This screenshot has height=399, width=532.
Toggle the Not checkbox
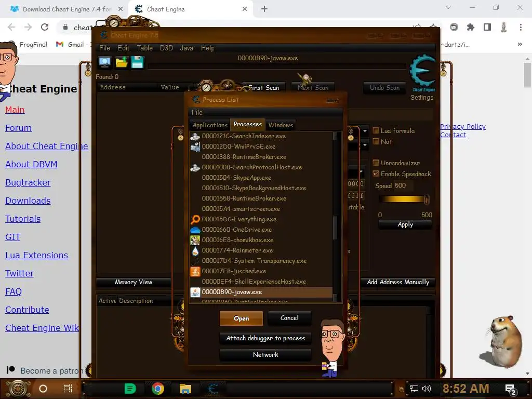point(376,141)
